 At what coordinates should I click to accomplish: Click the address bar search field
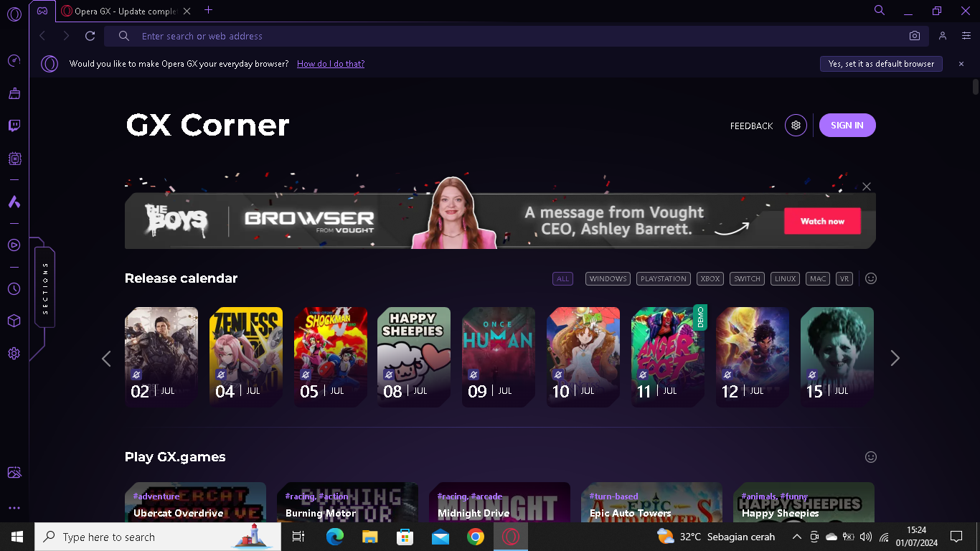pos(517,36)
